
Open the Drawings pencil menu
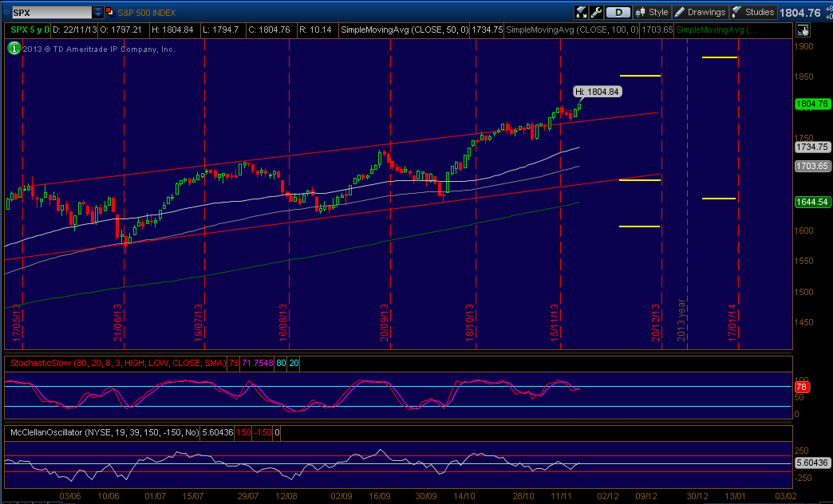tap(700, 12)
